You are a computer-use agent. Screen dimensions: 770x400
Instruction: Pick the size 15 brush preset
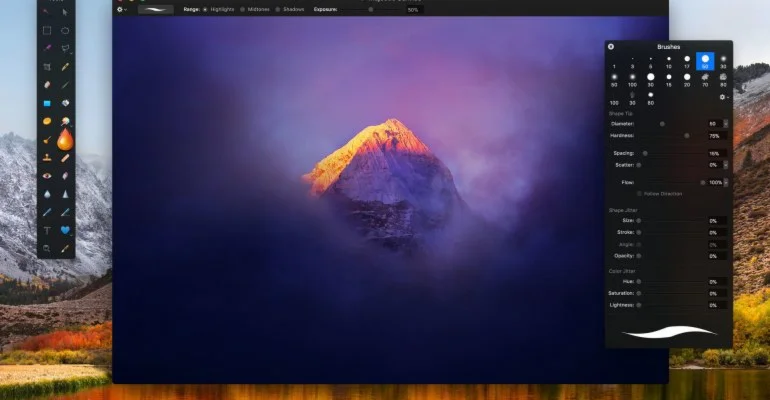(x=669, y=80)
